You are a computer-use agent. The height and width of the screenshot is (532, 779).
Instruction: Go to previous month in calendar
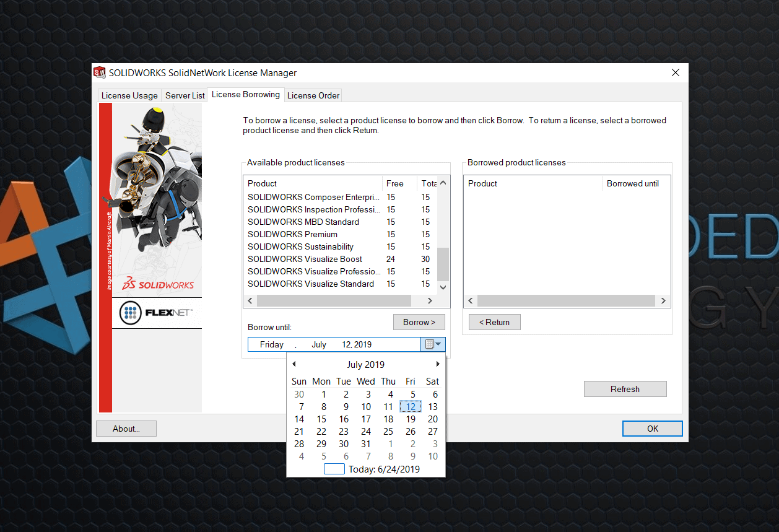(294, 364)
